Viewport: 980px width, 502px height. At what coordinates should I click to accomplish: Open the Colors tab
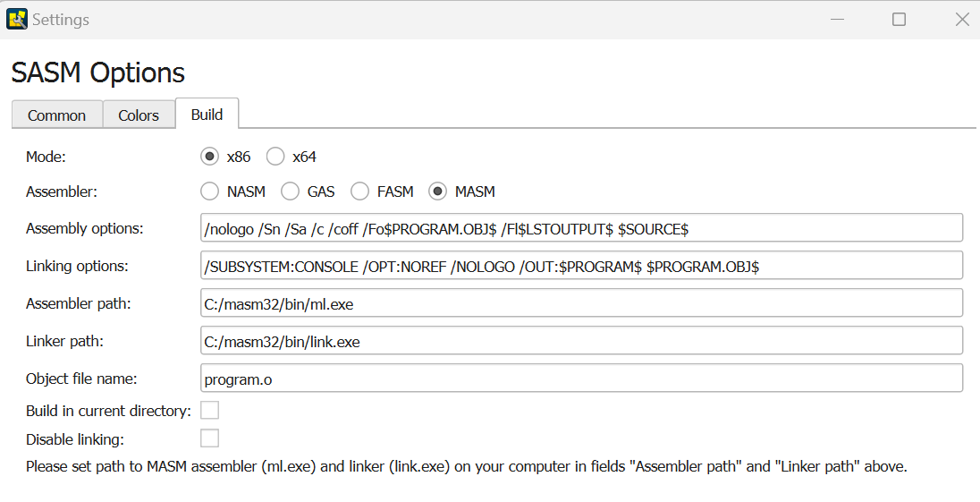(x=139, y=115)
